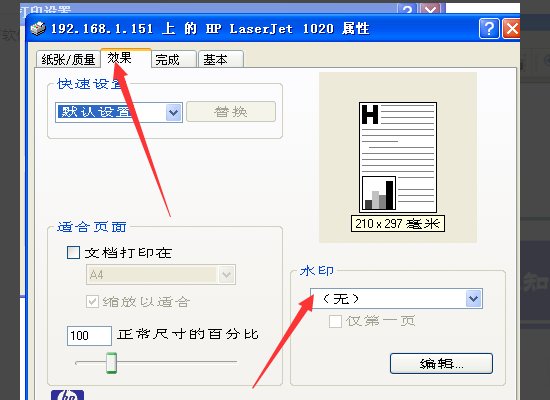This screenshot has height=400, width=550.
Task: Click the 编辑... watermark button
Action: pos(441,364)
